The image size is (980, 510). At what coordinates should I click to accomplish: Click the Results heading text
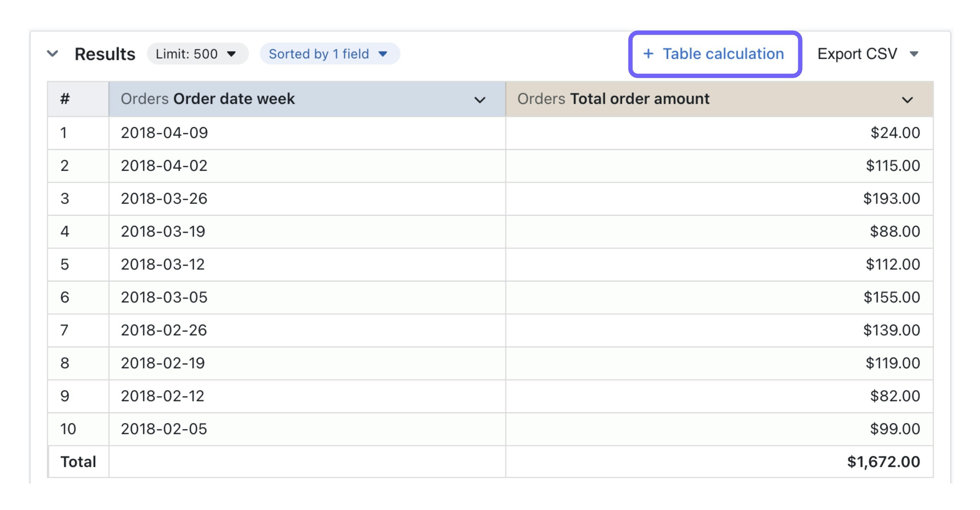pos(105,54)
